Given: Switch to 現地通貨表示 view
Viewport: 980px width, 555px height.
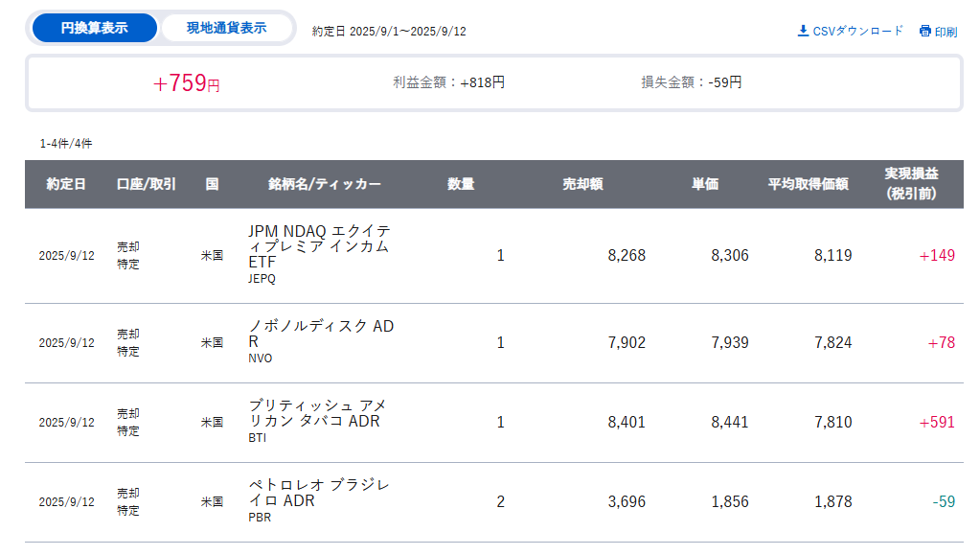Looking at the screenshot, I should tap(226, 28).
